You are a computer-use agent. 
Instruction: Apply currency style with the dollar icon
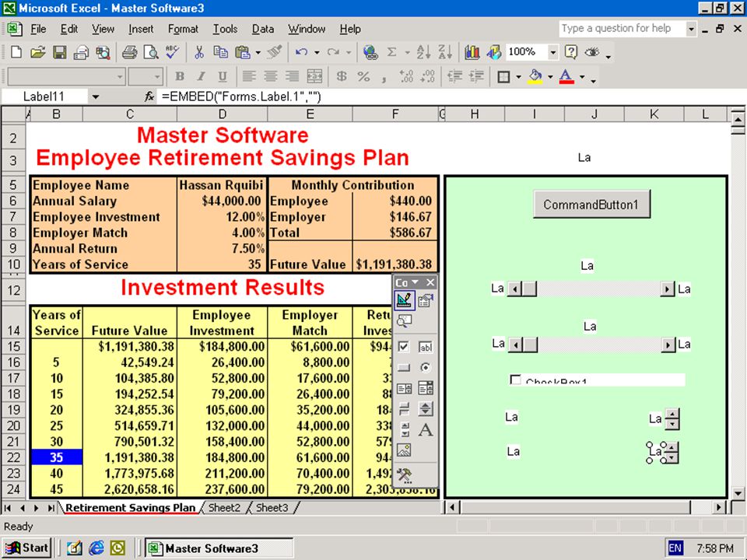pos(342,76)
